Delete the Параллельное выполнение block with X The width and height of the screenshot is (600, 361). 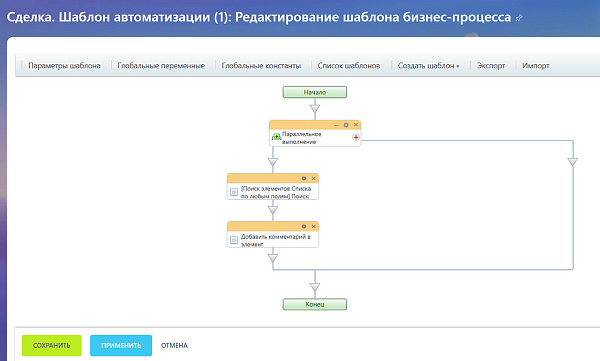pos(355,125)
